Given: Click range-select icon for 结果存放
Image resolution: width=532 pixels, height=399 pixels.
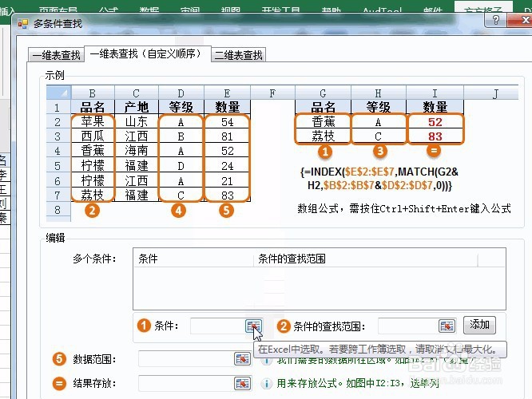Looking at the screenshot, I should pyautogui.click(x=242, y=383).
